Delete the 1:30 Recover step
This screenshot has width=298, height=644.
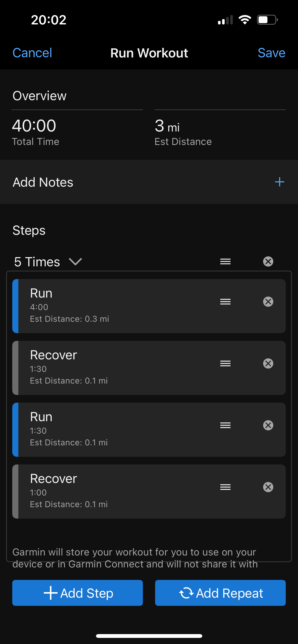pos(268,363)
